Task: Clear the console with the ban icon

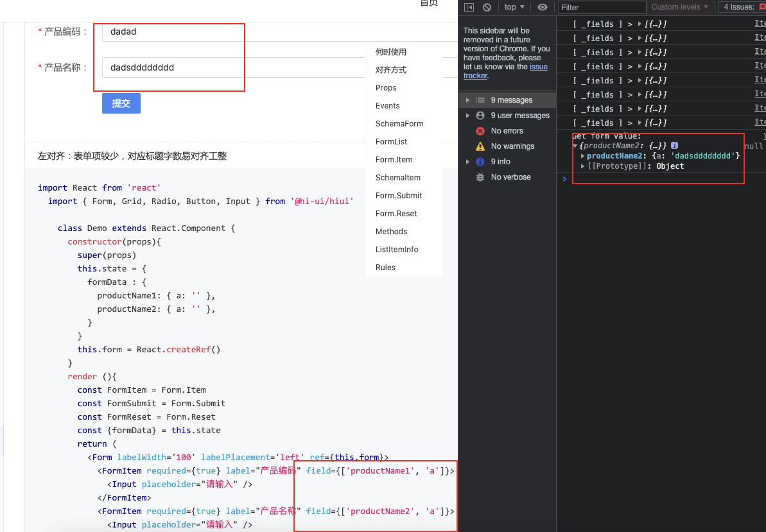Action: point(487,7)
